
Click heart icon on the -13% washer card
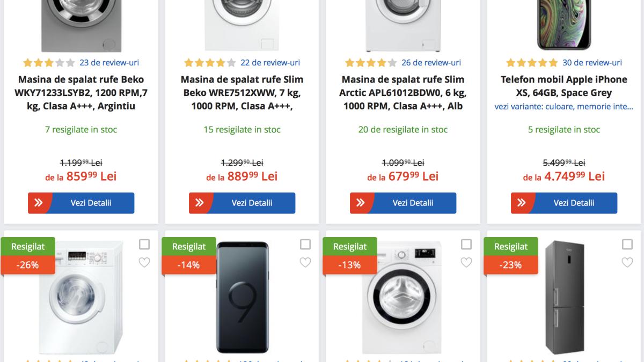coord(466,262)
